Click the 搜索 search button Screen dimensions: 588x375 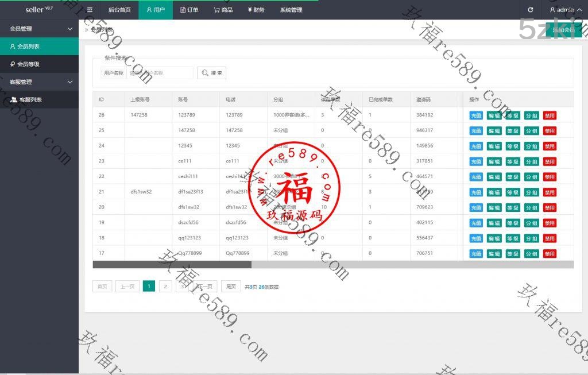[x=211, y=73]
